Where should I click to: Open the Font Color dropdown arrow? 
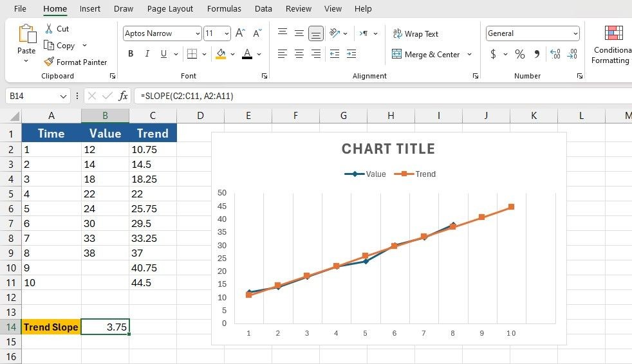coord(259,54)
